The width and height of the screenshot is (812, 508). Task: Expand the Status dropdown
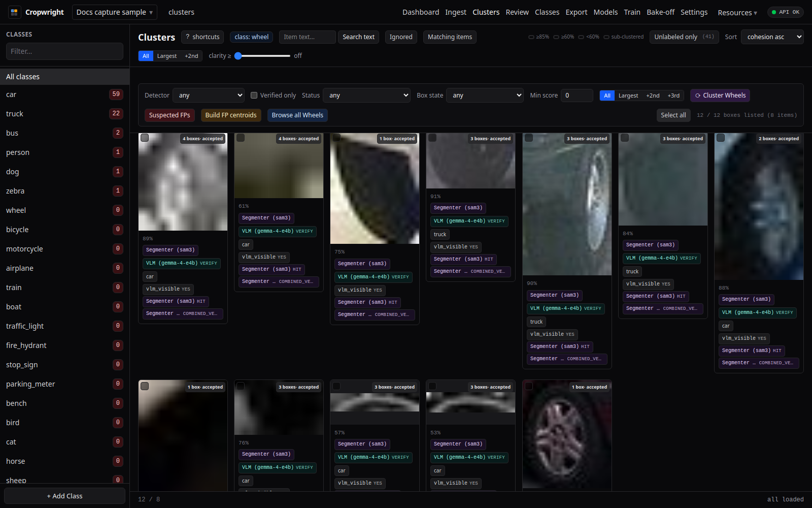pos(366,96)
